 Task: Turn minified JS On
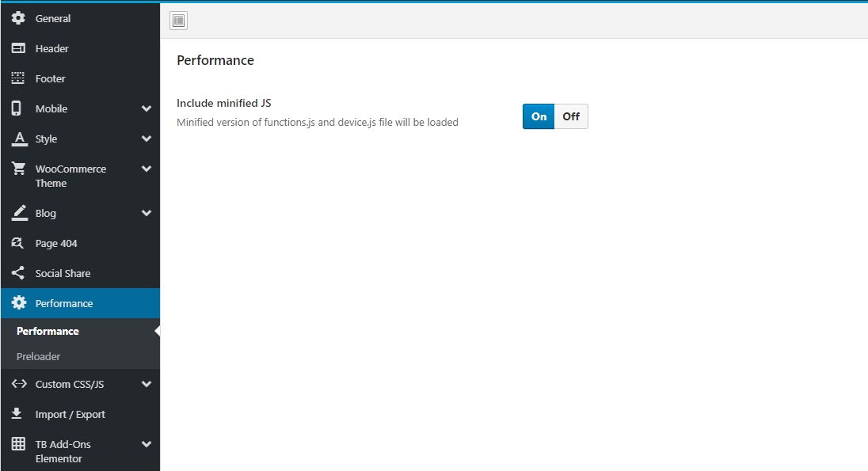(539, 116)
